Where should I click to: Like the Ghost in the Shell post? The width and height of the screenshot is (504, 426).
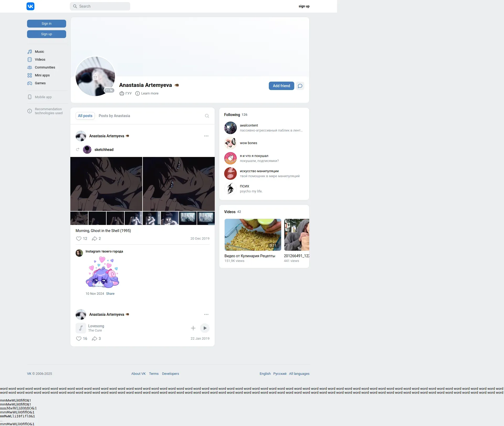(x=78, y=239)
